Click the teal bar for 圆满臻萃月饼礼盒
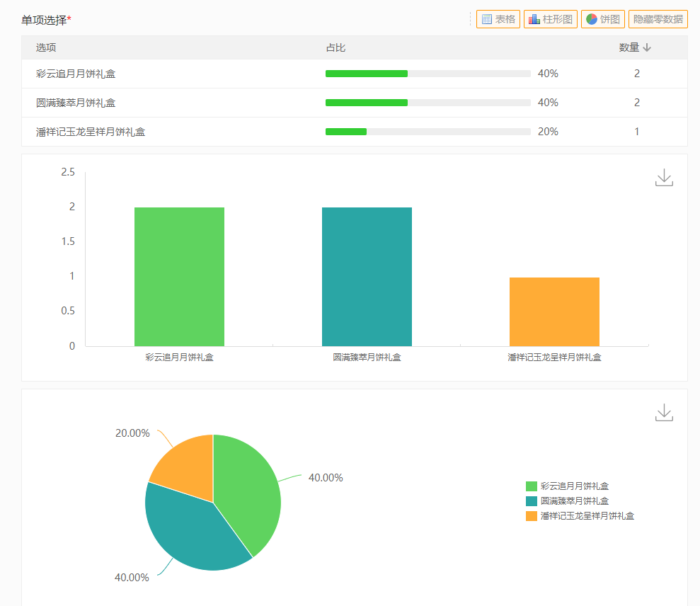Screen dimensions: 700x606 click(367, 276)
